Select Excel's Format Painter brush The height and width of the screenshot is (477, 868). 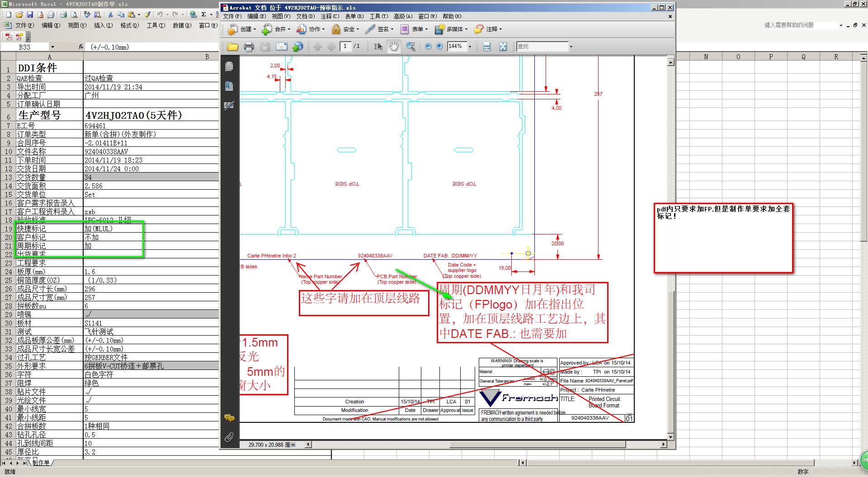coord(147,14)
